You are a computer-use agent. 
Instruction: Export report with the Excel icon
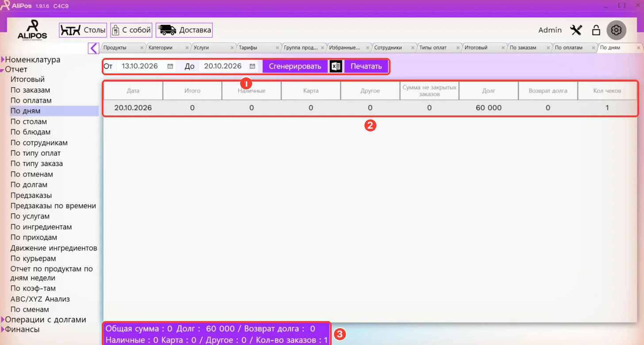pos(336,66)
